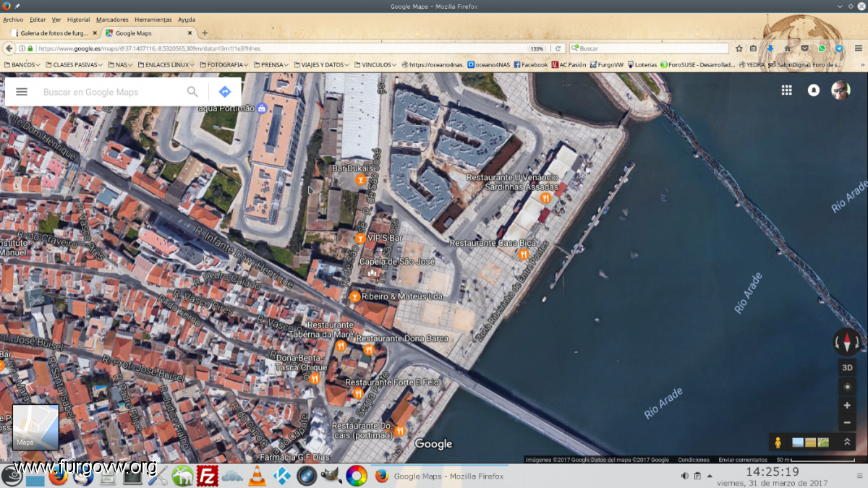Expand the BANCOS bookmarks folder

click(x=22, y=64)
